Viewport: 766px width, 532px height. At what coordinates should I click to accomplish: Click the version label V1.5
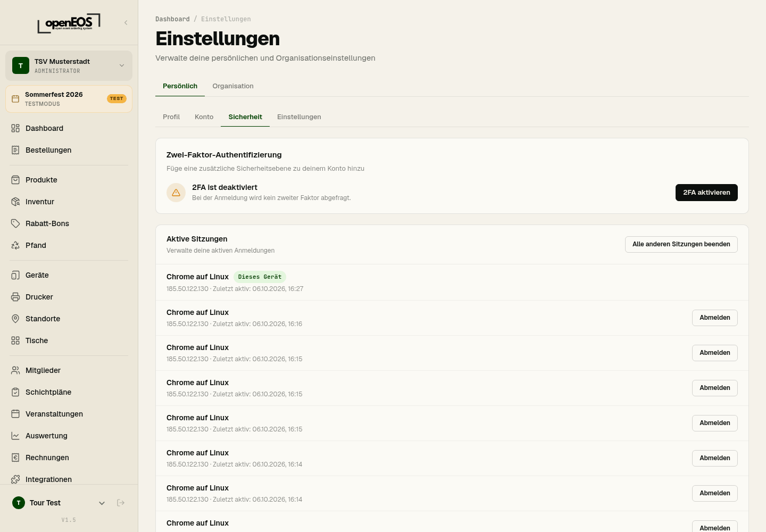pos(69,520)
